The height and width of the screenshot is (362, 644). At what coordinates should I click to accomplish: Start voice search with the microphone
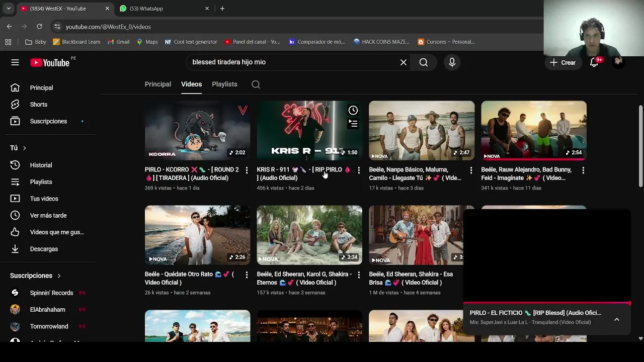[452, 62]
